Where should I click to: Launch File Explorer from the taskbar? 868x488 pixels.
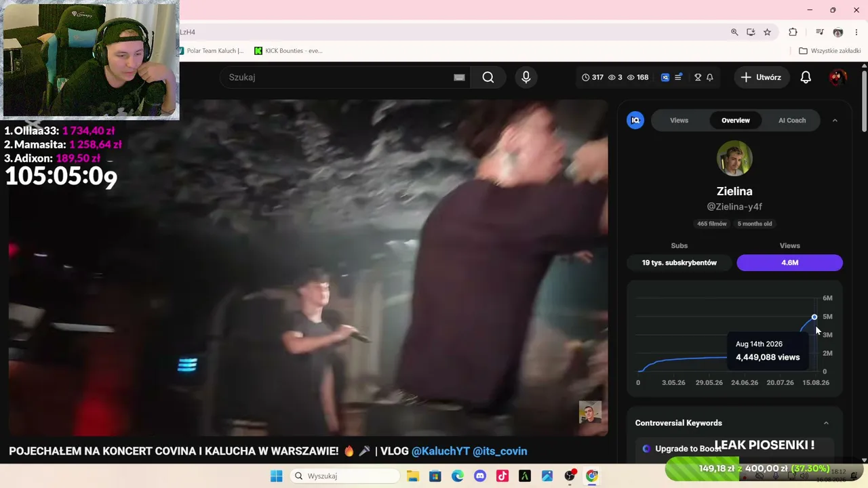412,476
